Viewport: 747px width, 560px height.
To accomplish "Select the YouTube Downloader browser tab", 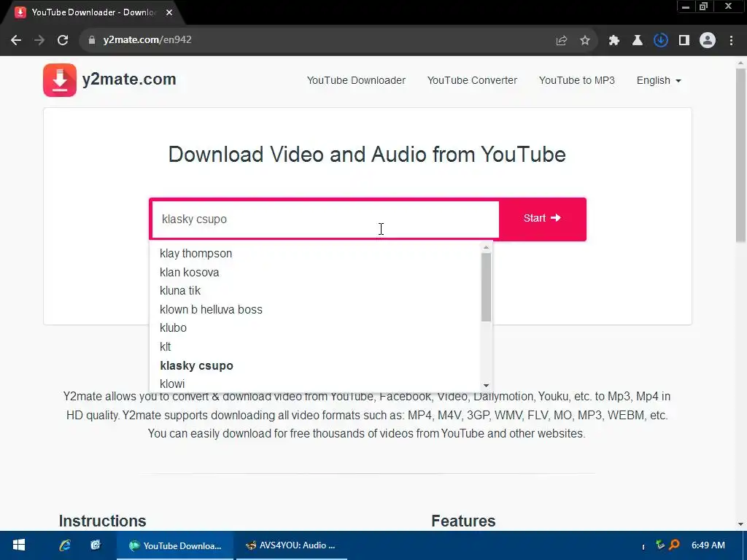I will tap(93, 12).
